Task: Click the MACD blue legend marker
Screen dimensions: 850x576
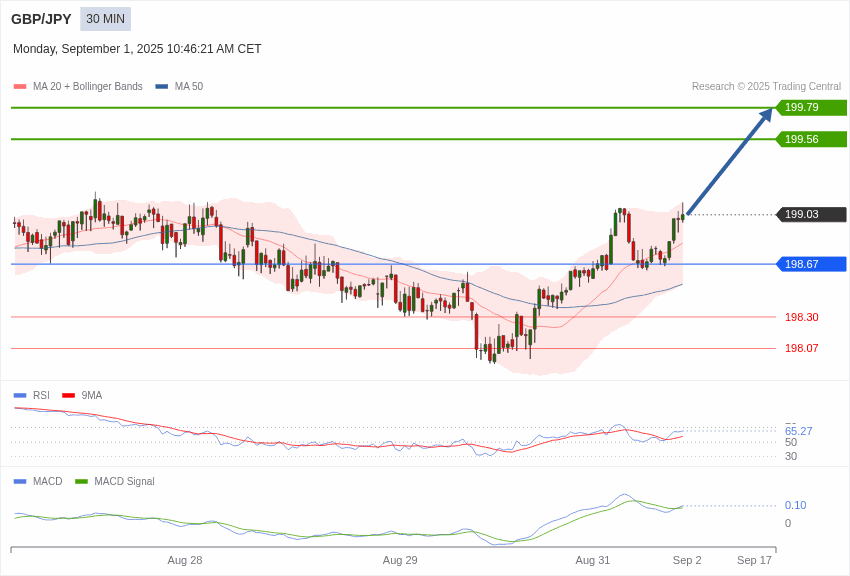Action: tap(19, 481)
